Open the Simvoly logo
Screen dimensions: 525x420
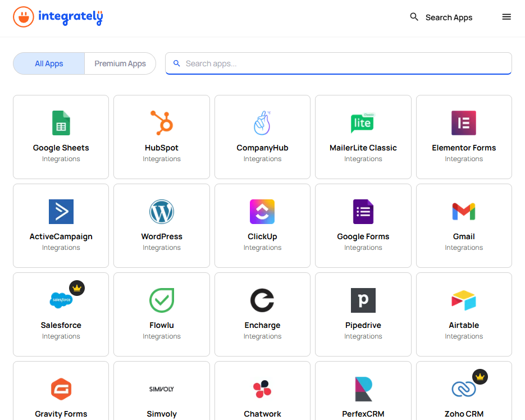pyautogui.click(x=162, y=389)
